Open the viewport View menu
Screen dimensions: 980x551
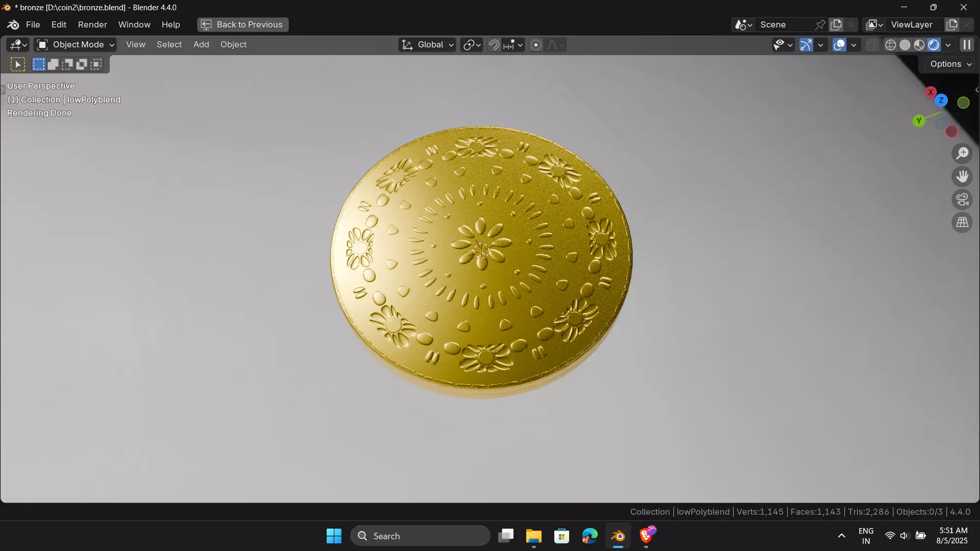(135, 45)
